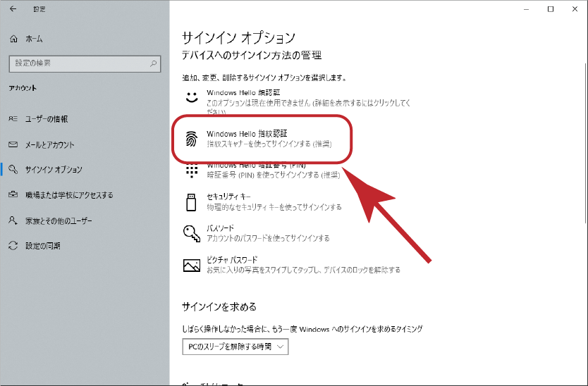Click the briefcase icon for 職場または学校
Image resolution: width=588 pixels, height=386 pixels.
pos(13,194)
